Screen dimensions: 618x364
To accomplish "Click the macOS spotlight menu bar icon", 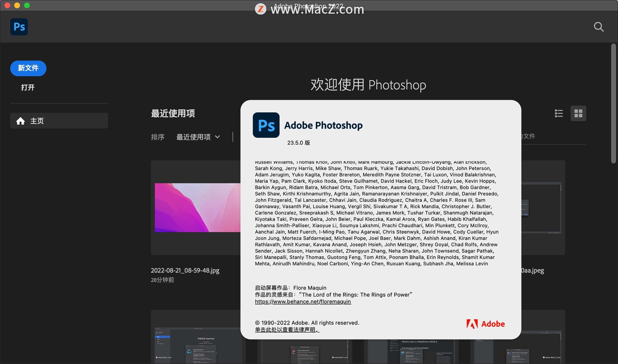I will click(599, 26).
